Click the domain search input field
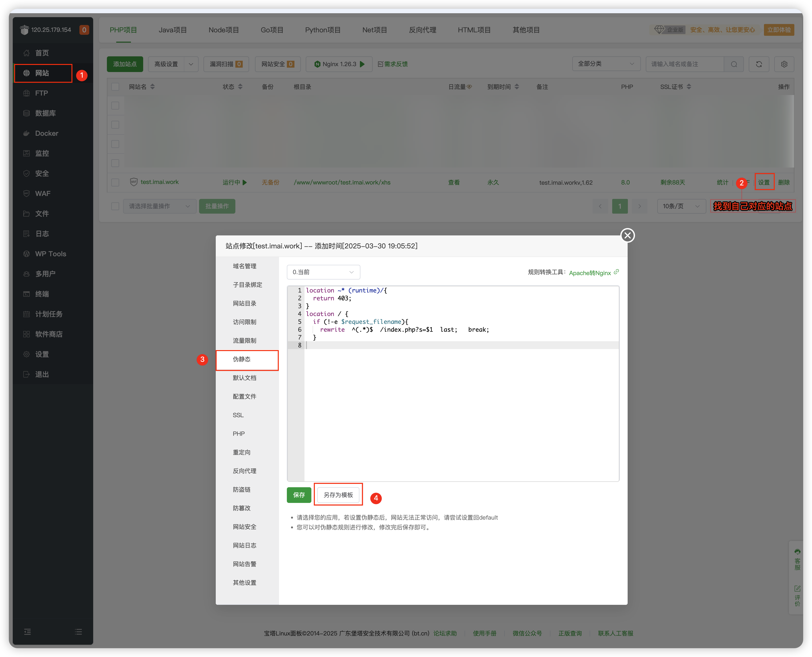This screenshot has width=812, height=657. click(x=684, y=64)
